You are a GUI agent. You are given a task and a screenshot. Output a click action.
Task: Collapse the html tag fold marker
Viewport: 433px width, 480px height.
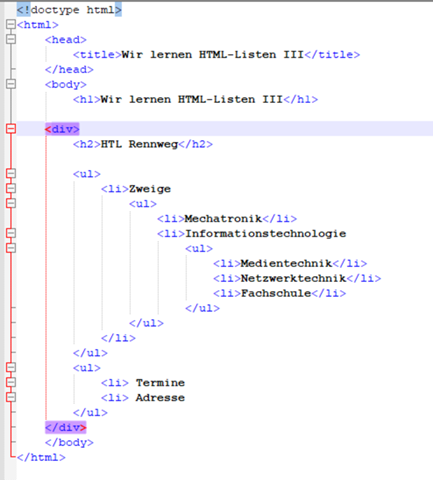[11, 24]
